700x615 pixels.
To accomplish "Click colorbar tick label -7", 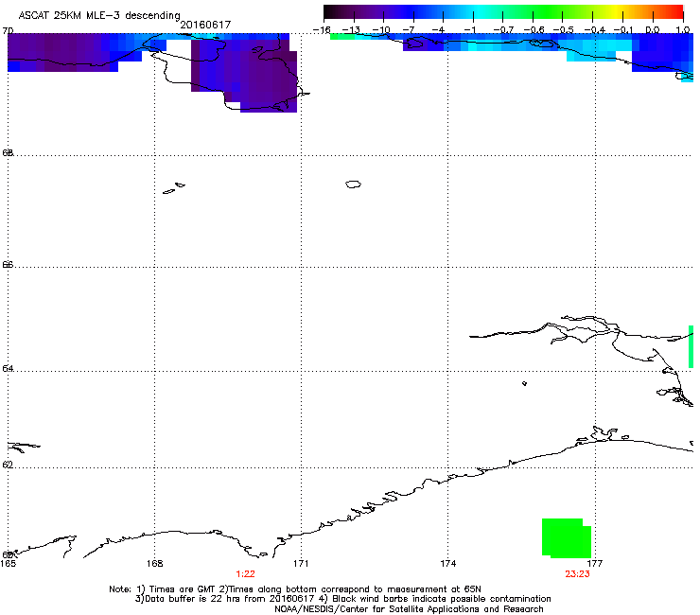I will [x=408, y=30].
